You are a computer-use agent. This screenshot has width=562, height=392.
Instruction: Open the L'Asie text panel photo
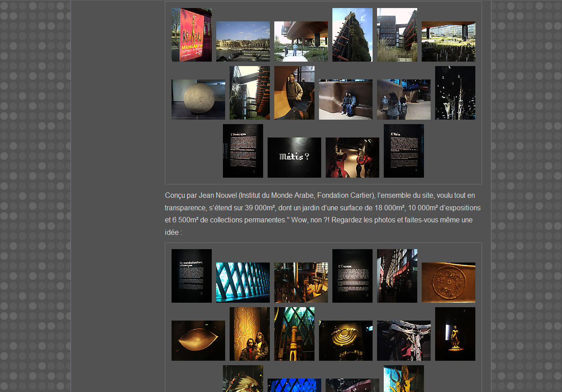[x=403, y=151]
